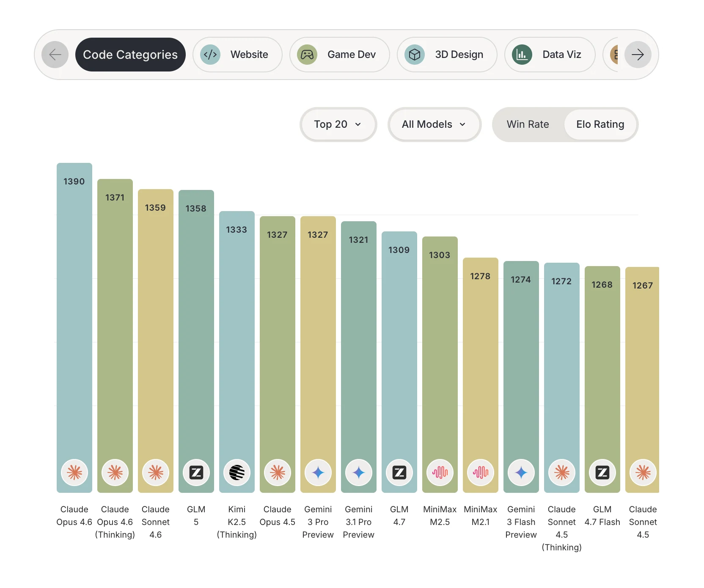Select the Code Categories tab
The image size is (704, 588).
coord(130,55)
